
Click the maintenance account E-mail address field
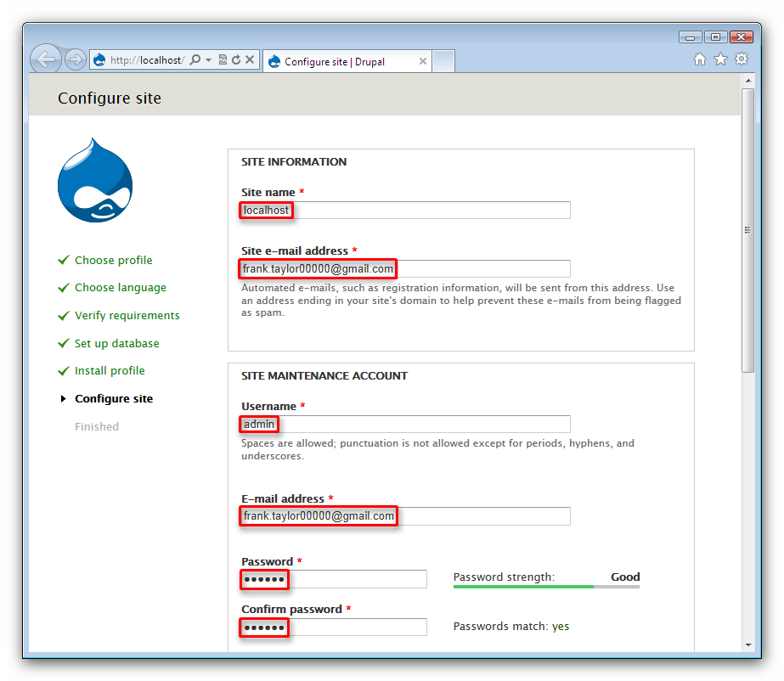tap(405, 515)
